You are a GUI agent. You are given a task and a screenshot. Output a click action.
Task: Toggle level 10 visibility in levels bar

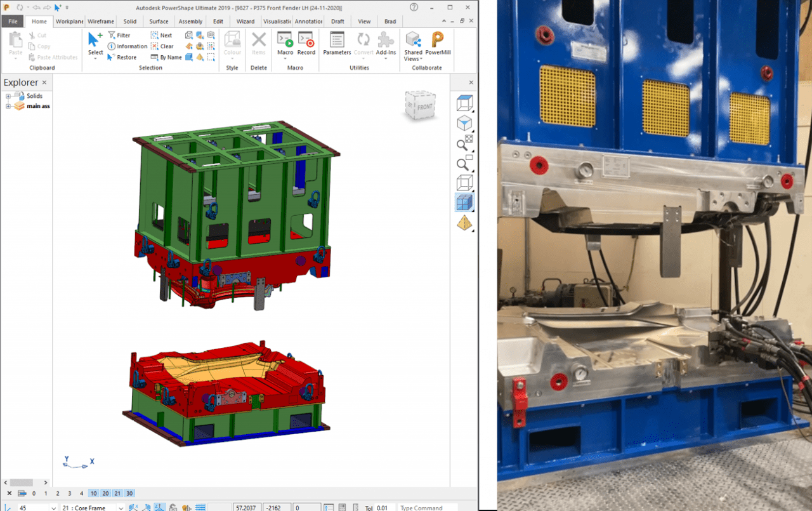click(93, 493)
